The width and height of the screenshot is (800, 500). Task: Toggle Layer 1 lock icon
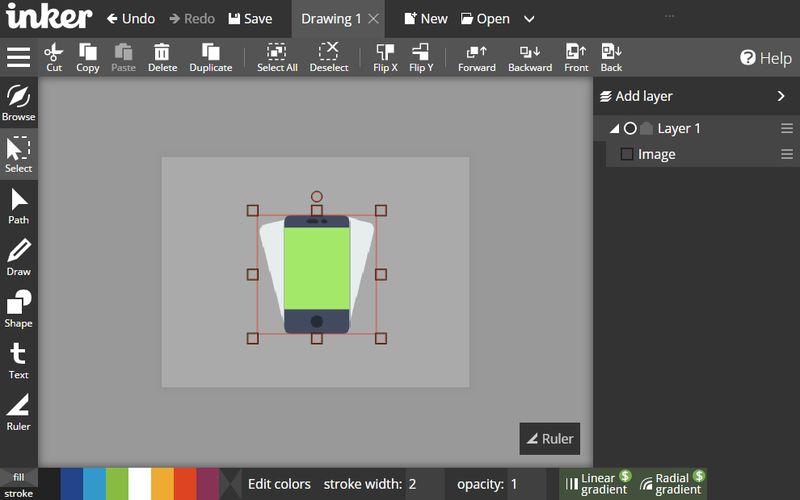646,129
